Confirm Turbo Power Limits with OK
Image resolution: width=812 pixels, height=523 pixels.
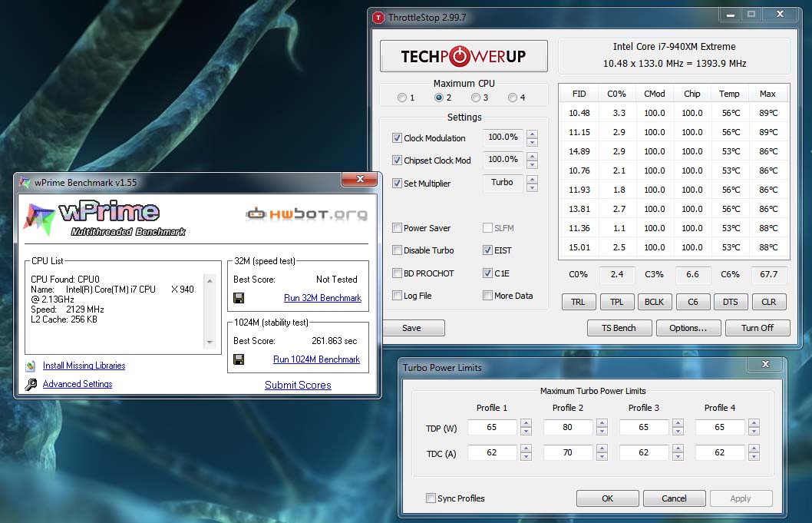[607, 498]
